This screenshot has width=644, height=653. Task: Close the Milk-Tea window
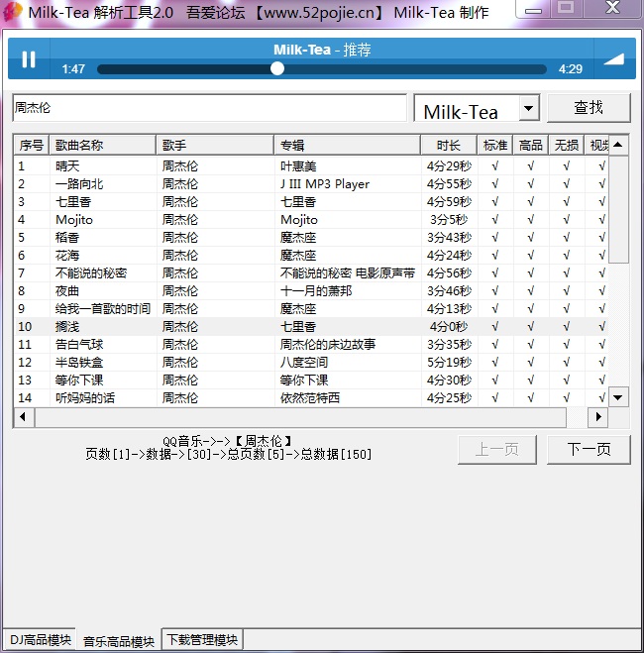pyautogui.click(x=612, y=8)
